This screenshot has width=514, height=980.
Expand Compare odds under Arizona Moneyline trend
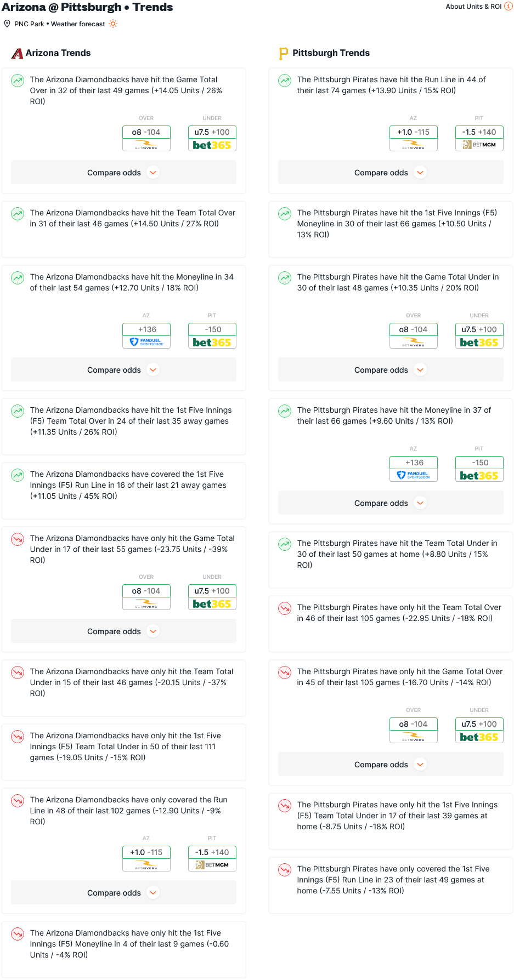click(x=123, y=370)
